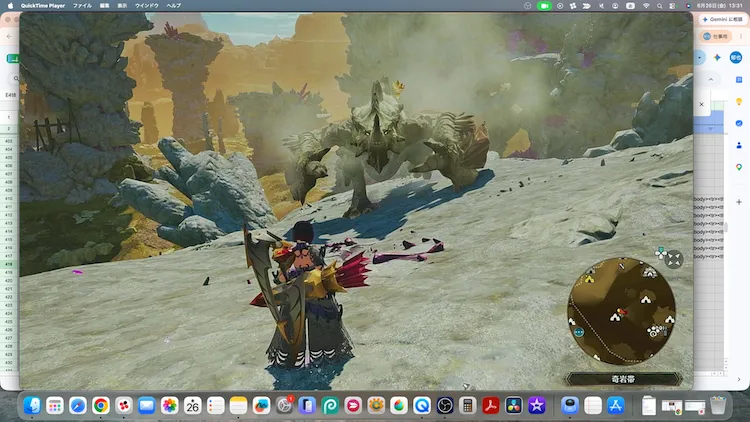Open the column filter dropdown in Sheets

coord(710,129)
